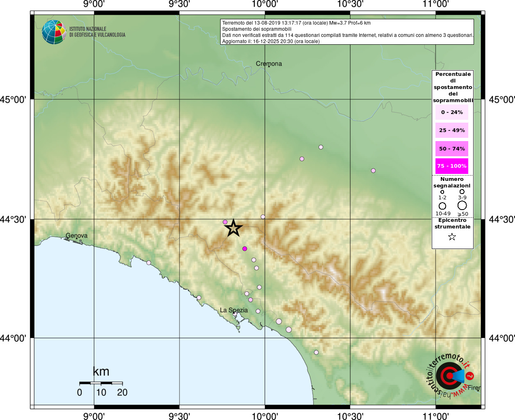Viewport: 515px width, 420px height.
Task: Click the La Spezia city label
Action: [234, 310]
